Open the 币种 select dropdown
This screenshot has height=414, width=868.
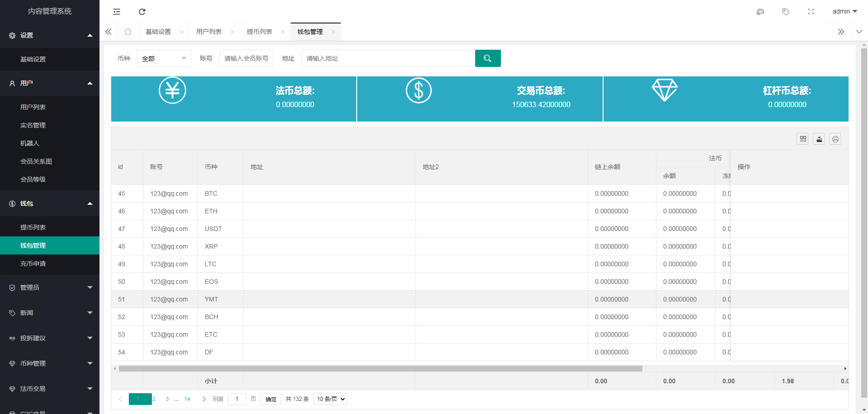tap(164, 58)
